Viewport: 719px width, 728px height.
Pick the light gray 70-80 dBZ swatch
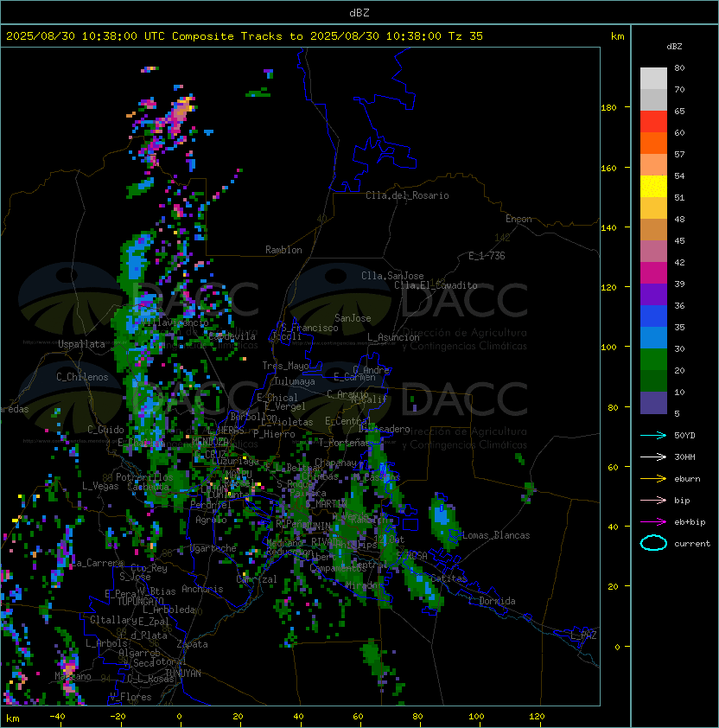tap(653, 78)
